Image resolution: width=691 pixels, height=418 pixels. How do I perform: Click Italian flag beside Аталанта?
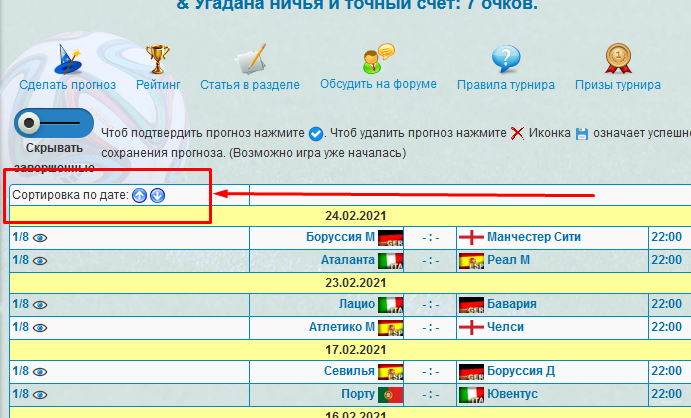tap(390, 261)
